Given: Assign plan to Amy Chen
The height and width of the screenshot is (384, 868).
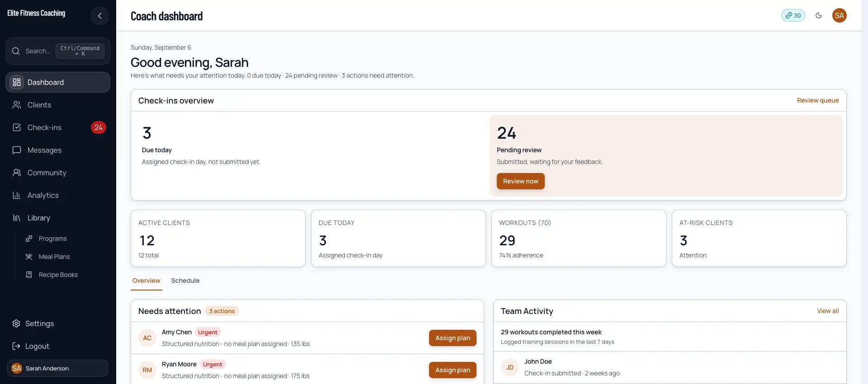Looking at the screenshot, I should [453, 338].
